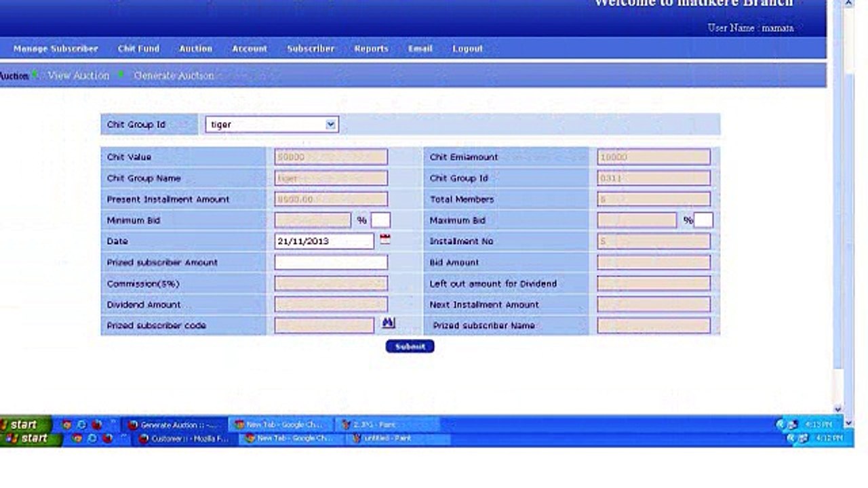The image size is (868, 488).
Task: Go to Generate Auction page
Action: pos(174,76)
